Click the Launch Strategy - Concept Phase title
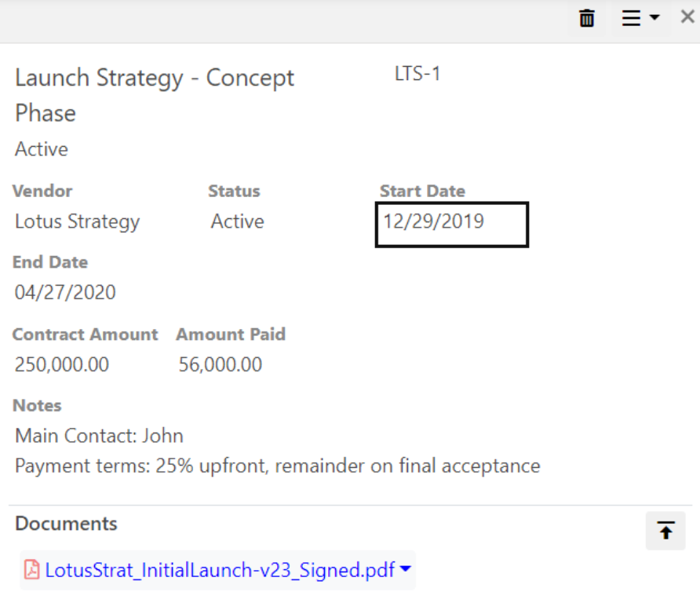The image size is (700, 592). (x=155, y=94)
